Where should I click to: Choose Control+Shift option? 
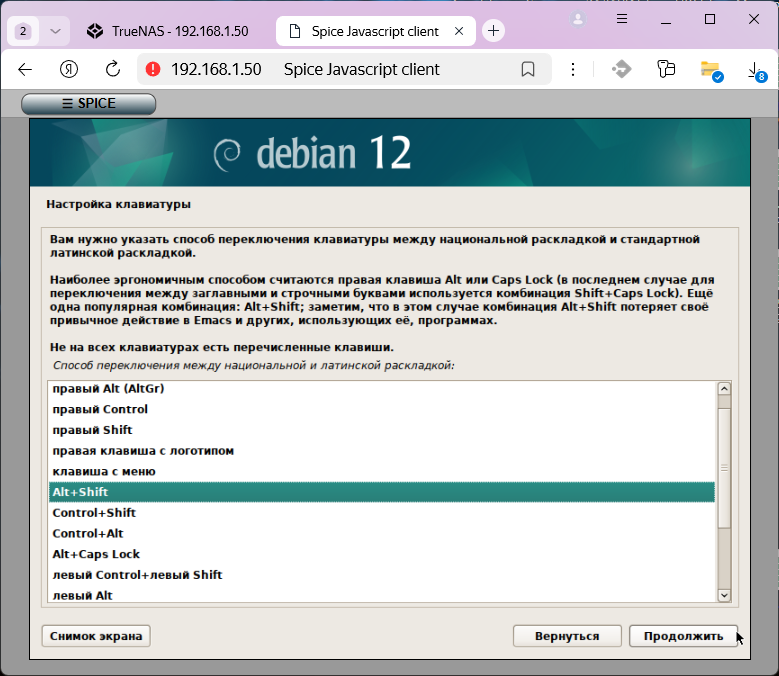382,513
